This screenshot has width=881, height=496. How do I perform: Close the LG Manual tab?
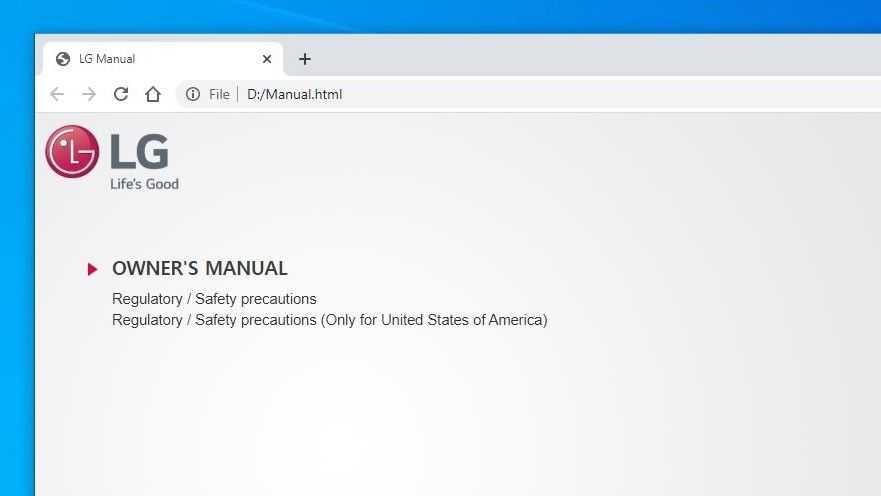tap(267, 59)
